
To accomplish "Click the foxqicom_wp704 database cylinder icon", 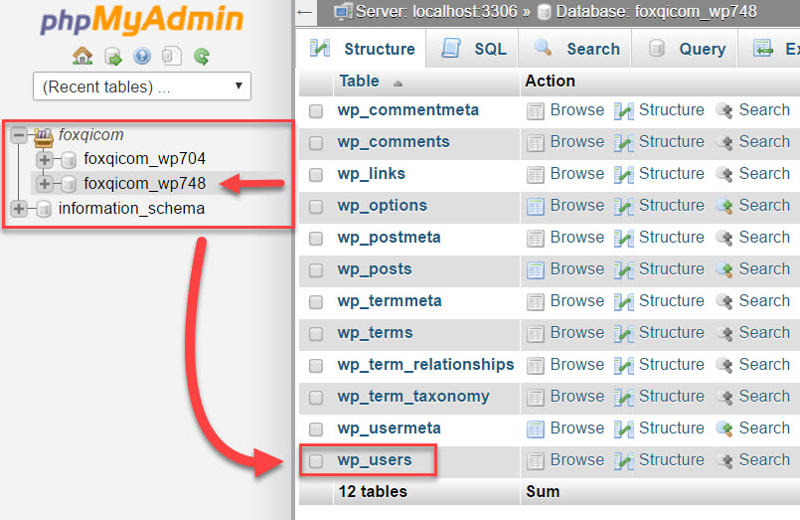I will coord(68,160).
